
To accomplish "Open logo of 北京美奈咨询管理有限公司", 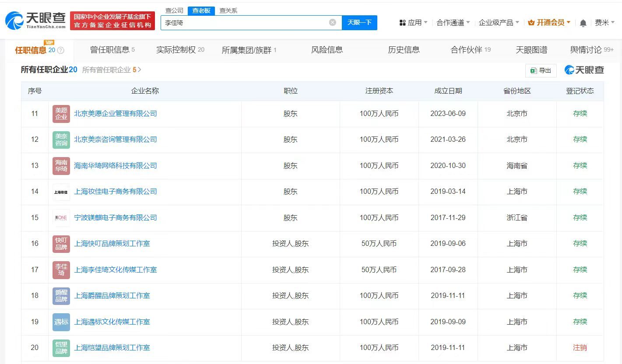I will click(61, 140).
